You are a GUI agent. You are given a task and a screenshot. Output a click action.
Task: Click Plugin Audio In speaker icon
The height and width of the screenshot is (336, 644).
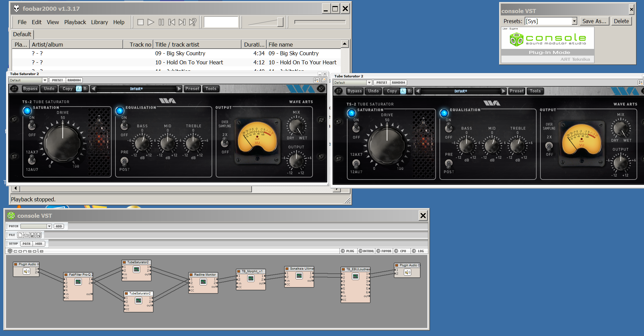26,271
